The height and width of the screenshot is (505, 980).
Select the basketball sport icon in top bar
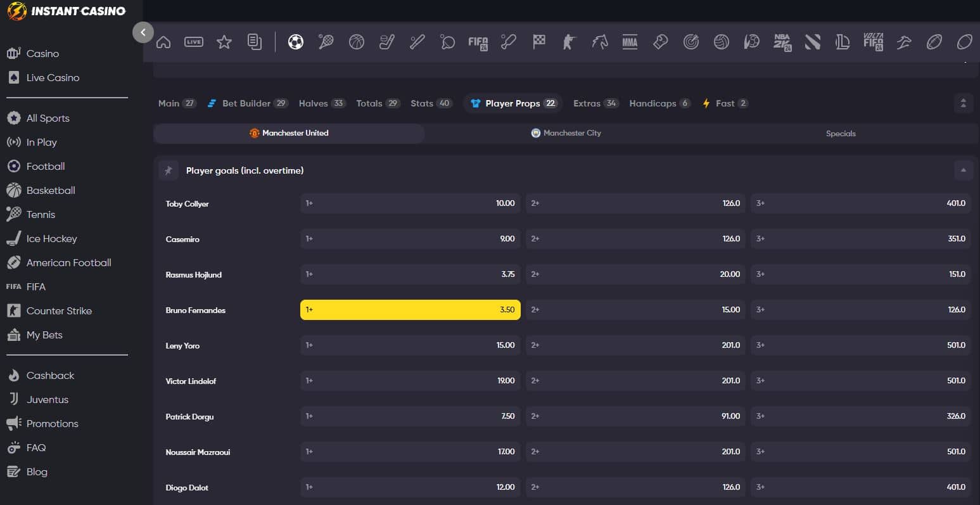click(x=357, y=42)
